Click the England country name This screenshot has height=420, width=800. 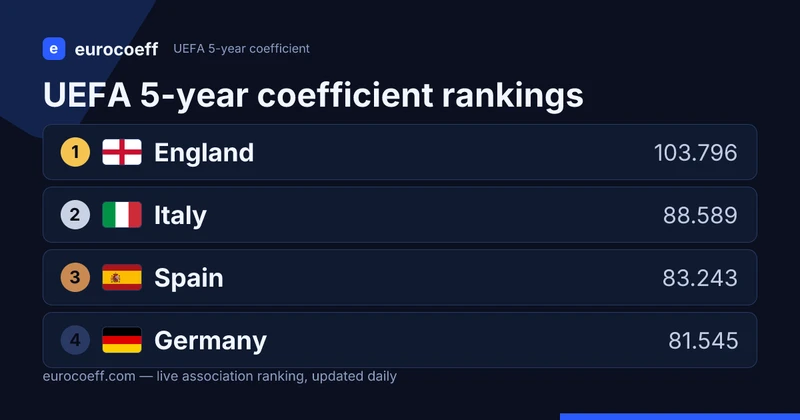click(204, 153)
